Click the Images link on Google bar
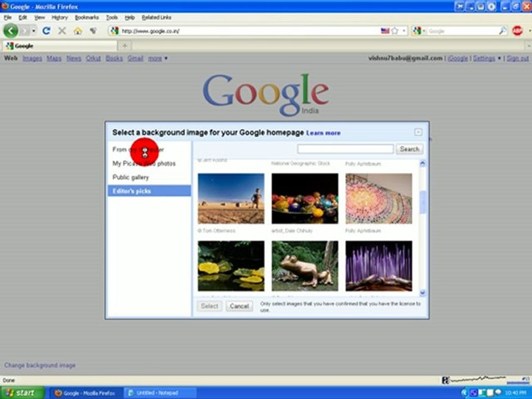The height and width of the screenshot is (399, 532). click(32, 58)
